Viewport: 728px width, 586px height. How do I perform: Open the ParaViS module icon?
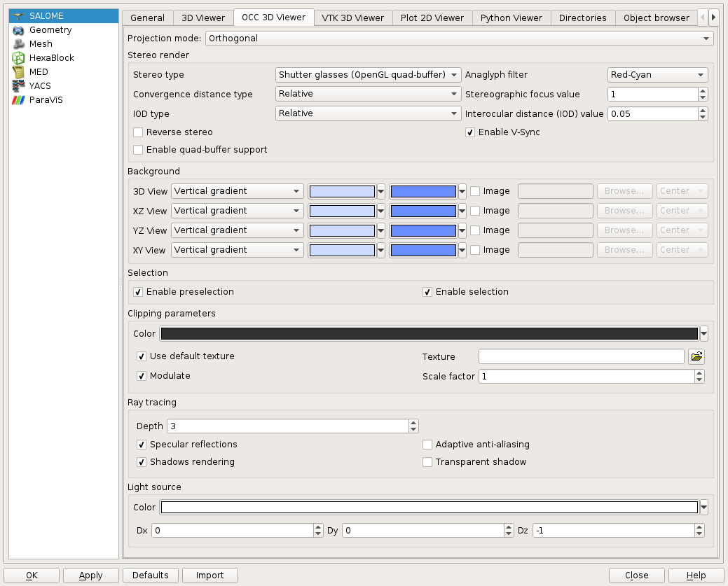point(19,100)
